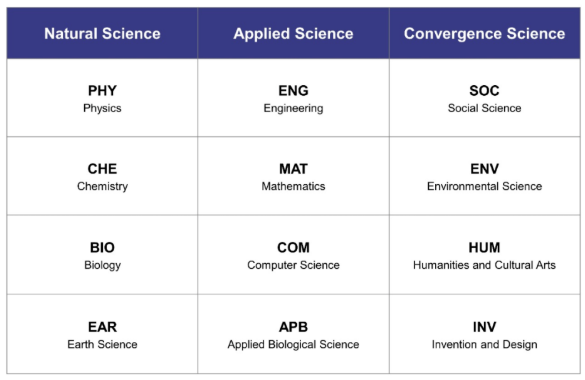Choose the BIO Biology cell
Screen dimensions: 585x380
102,255
